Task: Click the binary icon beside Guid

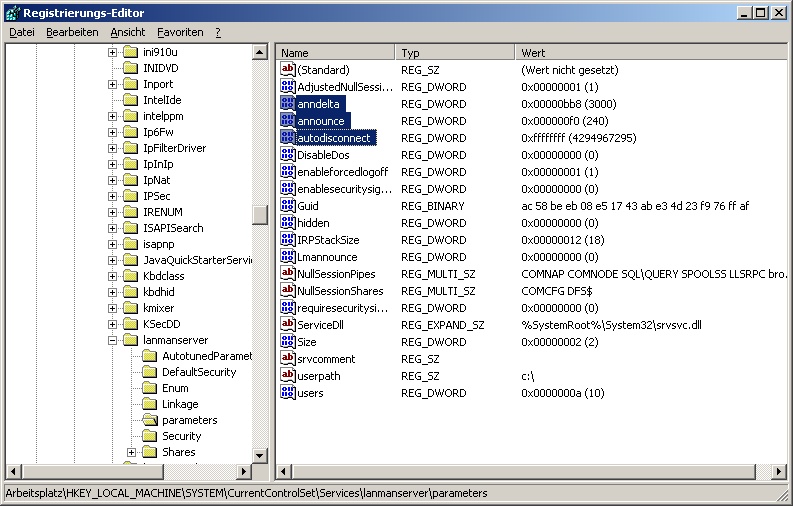Action: click(288, 206)
